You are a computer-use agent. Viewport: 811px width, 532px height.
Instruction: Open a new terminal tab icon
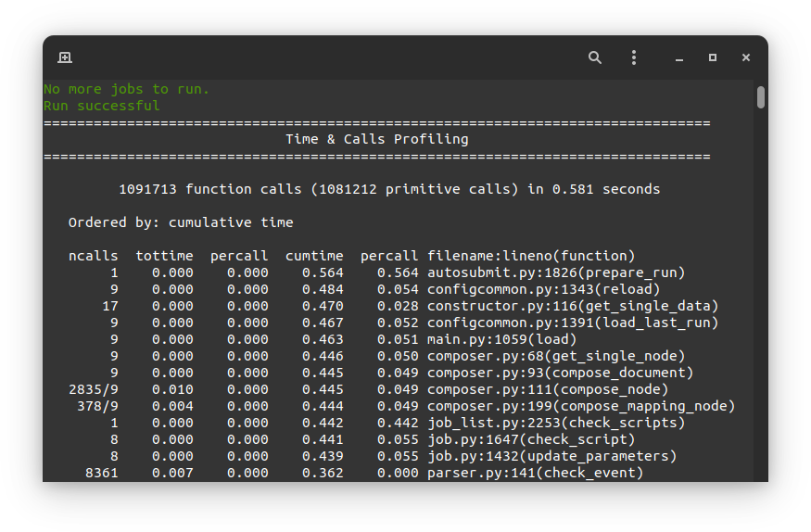(65, 57)
